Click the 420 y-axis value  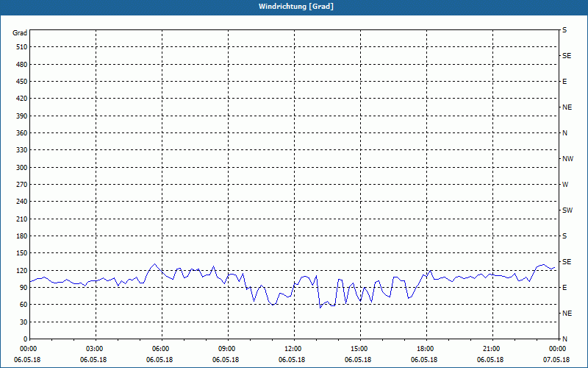pyautogui.click(x=22, y=99)
